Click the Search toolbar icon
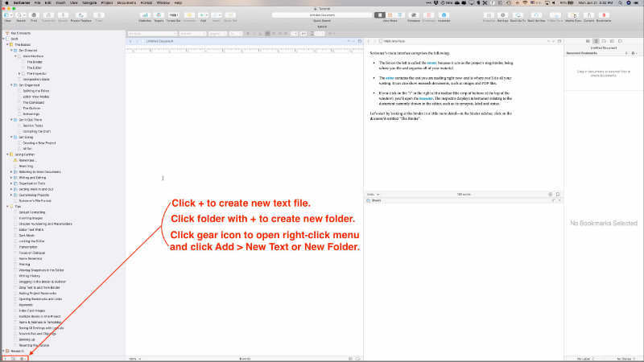 [21, 16]
